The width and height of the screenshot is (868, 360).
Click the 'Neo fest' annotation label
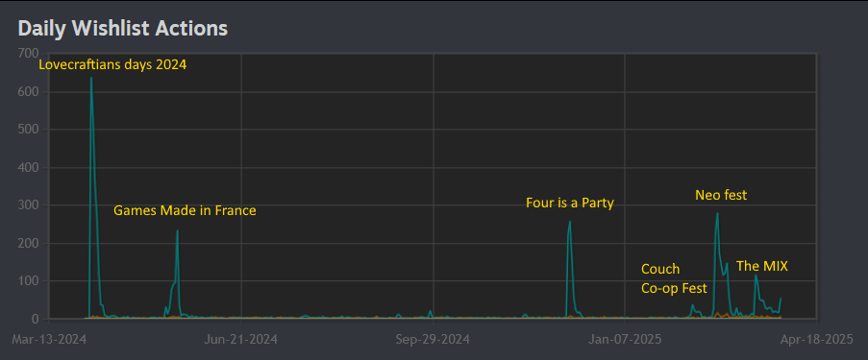tap(721, 195)
